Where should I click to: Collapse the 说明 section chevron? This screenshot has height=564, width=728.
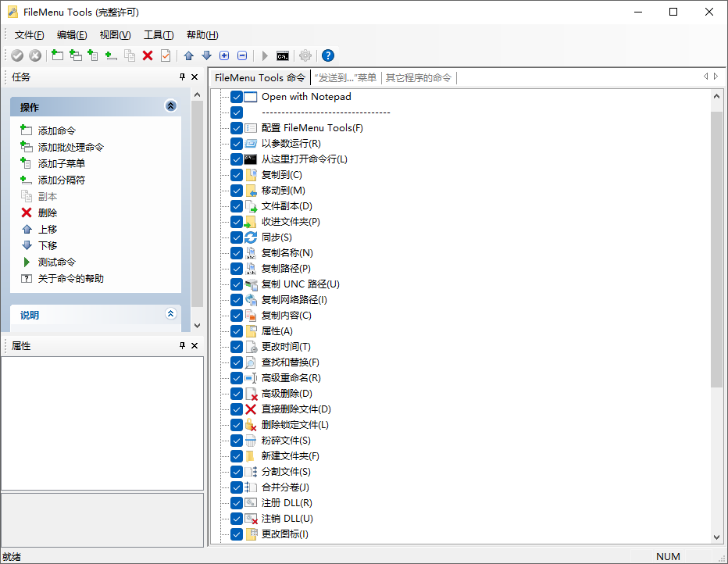171,314
